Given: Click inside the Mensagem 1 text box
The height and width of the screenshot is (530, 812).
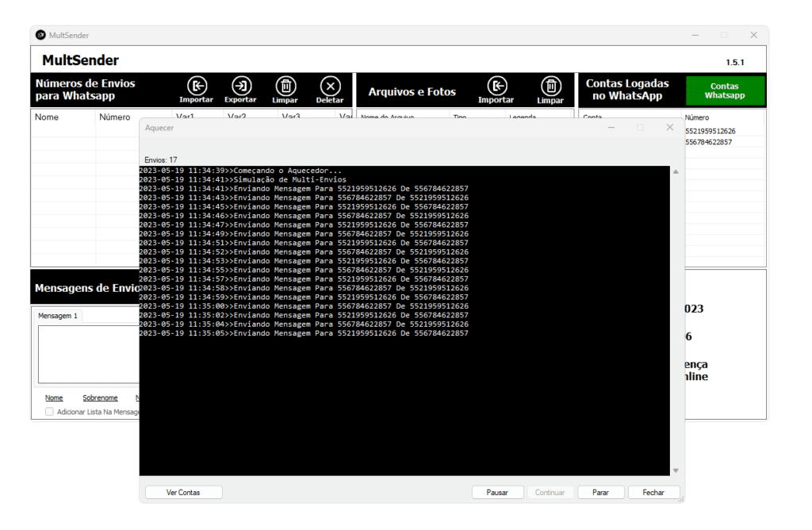Looking at the screenshot, I should (x=89, y=354).
